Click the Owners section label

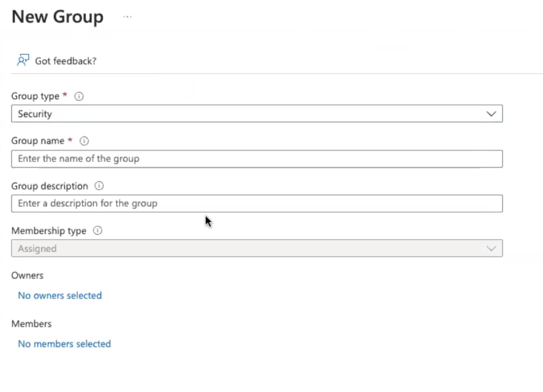[x=27, y=275]
